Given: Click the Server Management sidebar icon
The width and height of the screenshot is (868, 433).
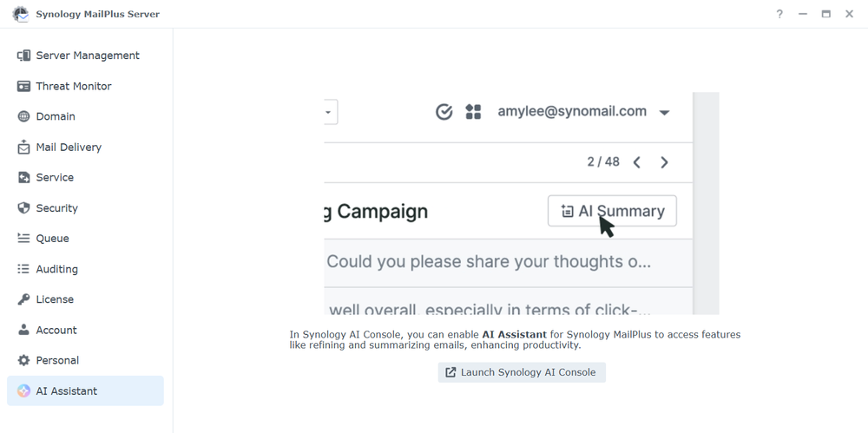Looking at the screenshot, I should tap(23, 56).
